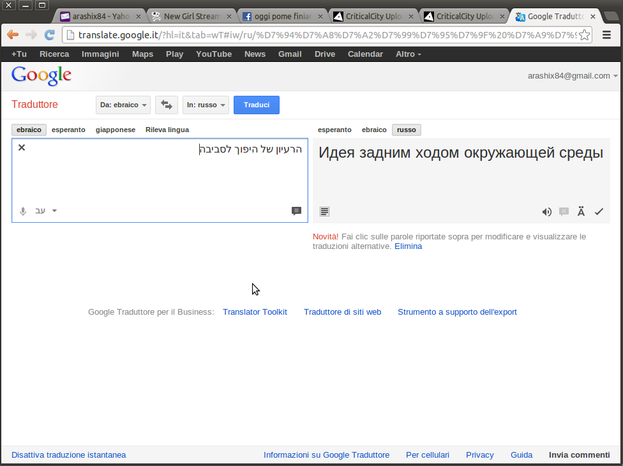The image size is (623, 466).
Task: Clear the Hebrew source text
Action: (x=22, y=147)
